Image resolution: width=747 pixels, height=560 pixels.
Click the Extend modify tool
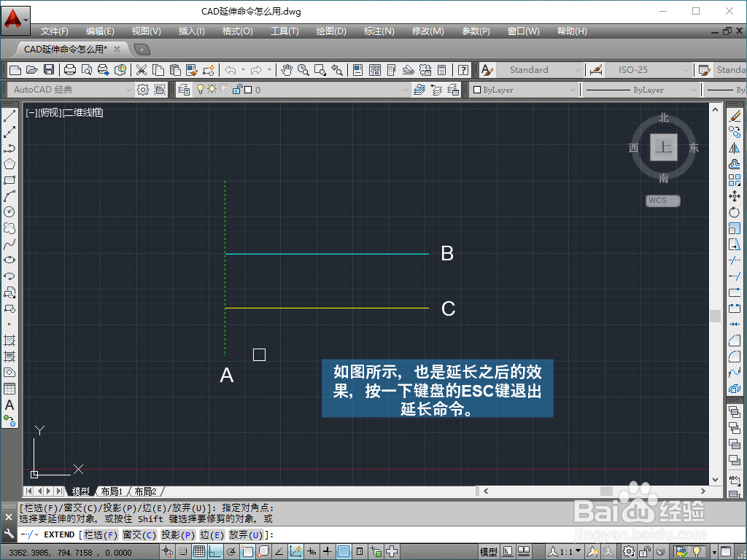735,276
